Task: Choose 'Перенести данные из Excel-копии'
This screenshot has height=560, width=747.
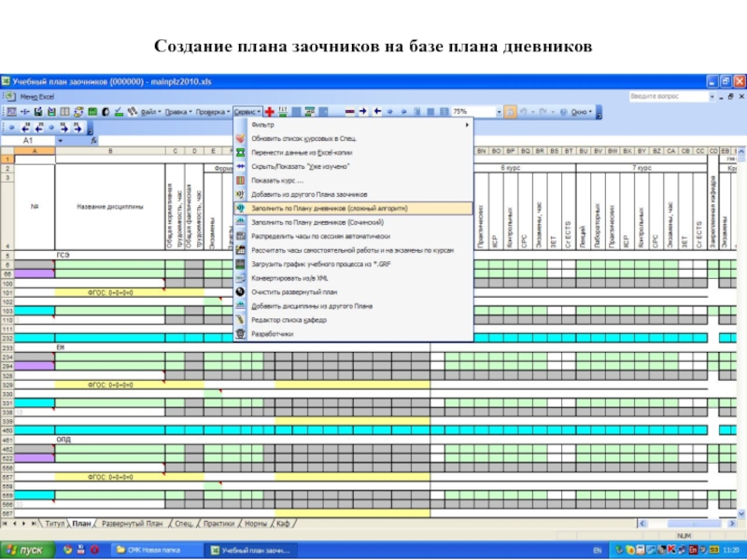Action: (x=303, y=151)
